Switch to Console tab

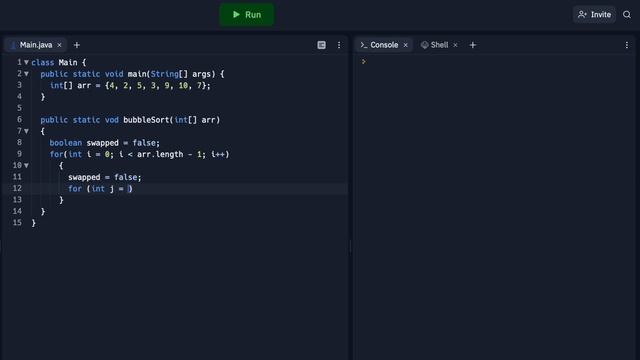pyautogui.click(x=384, y=45)
